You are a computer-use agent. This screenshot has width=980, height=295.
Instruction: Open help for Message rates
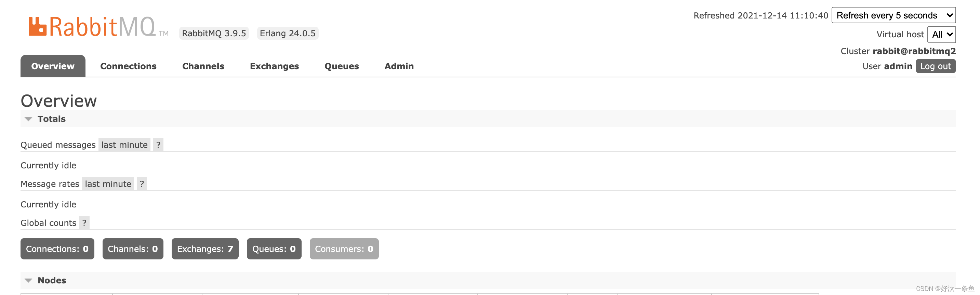[x=142, y=184]
